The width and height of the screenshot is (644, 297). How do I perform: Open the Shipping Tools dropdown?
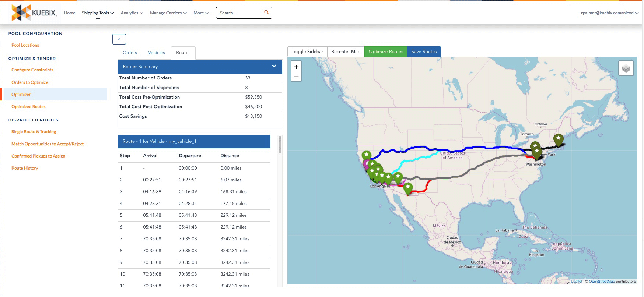(x=98, y=13)
